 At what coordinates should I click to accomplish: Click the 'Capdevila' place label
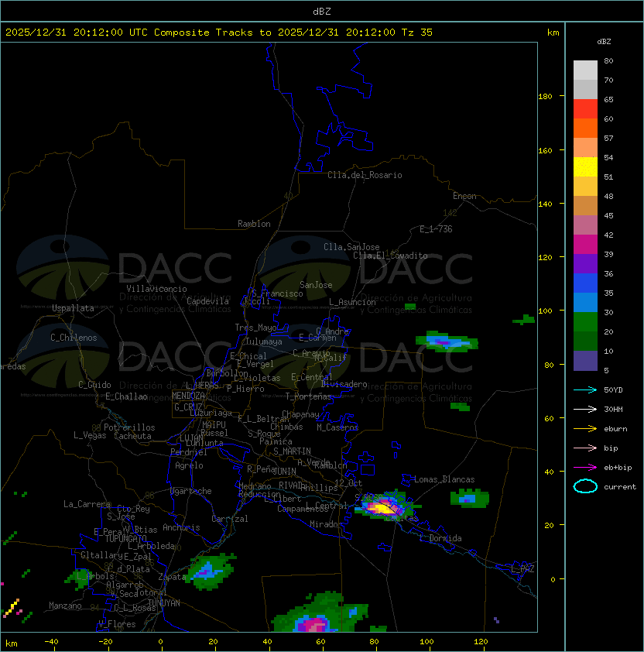point(207,301)
